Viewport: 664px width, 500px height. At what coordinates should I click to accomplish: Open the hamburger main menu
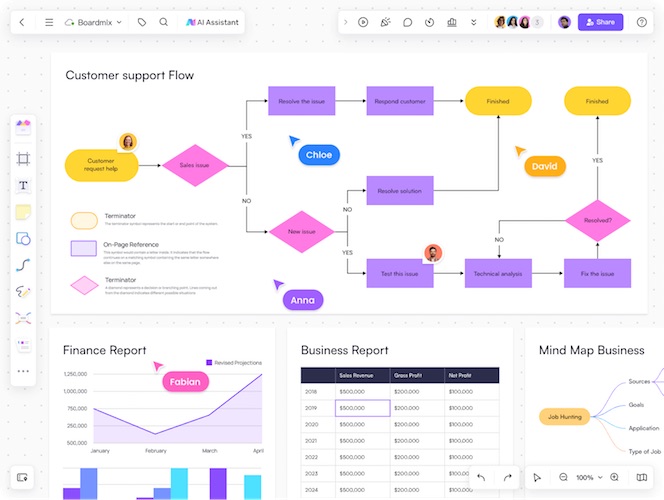(49, 22)
